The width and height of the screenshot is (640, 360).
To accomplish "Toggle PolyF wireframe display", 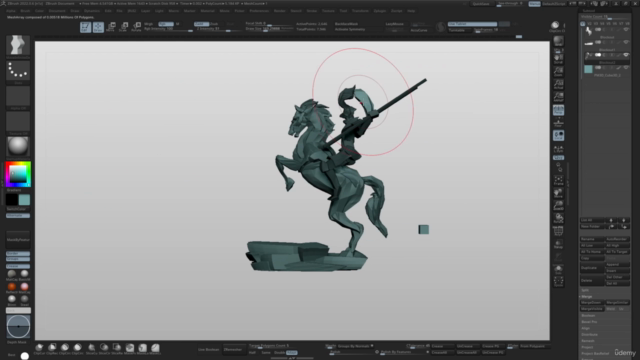I will pos(558,231).
